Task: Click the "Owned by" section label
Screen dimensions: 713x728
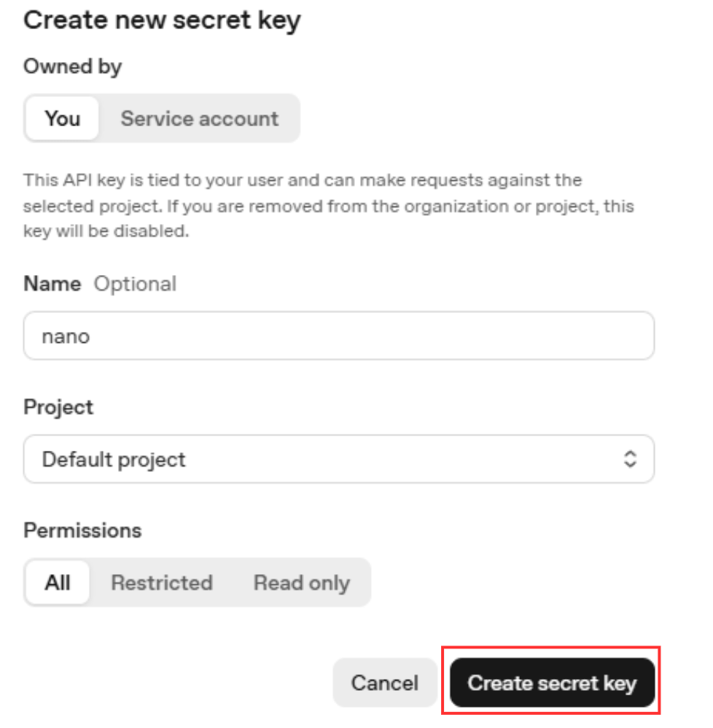Action: coord(72,66)
